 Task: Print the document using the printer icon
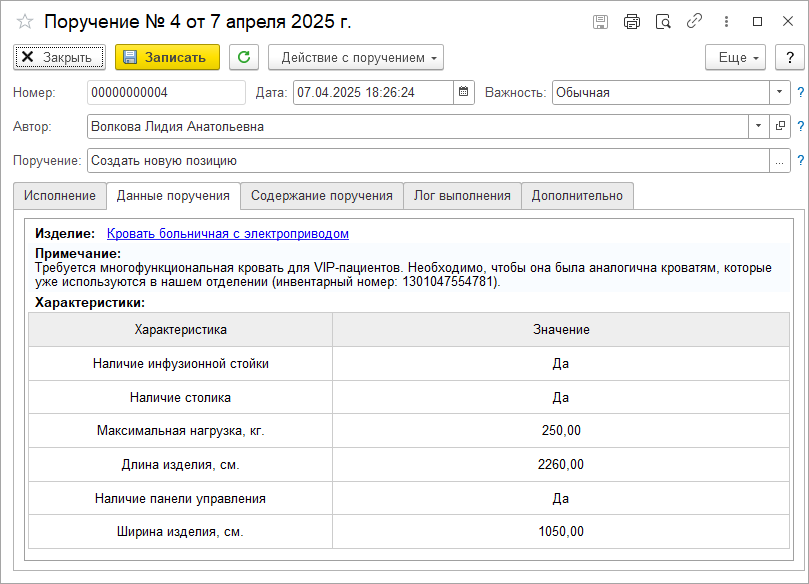632,22
